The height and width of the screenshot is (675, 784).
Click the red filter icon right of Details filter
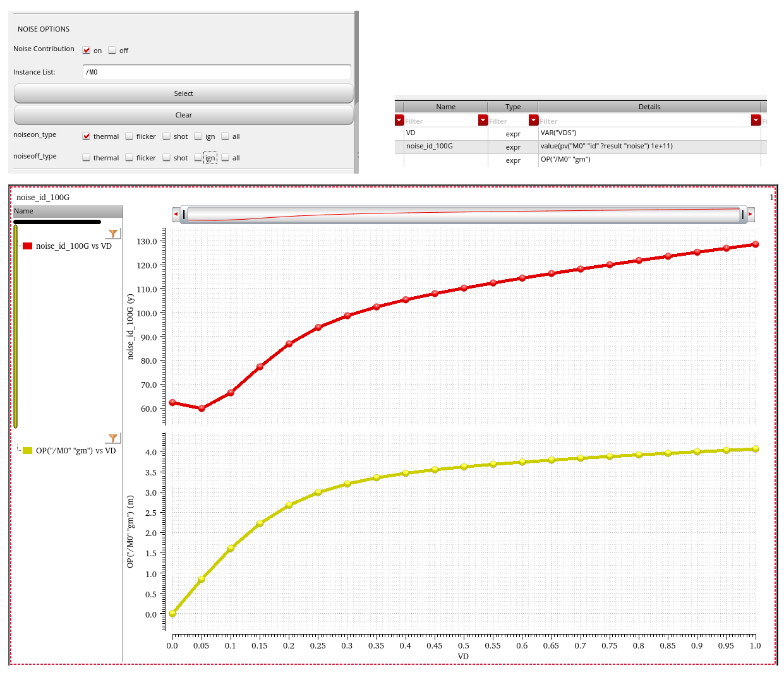coord(756,120)
